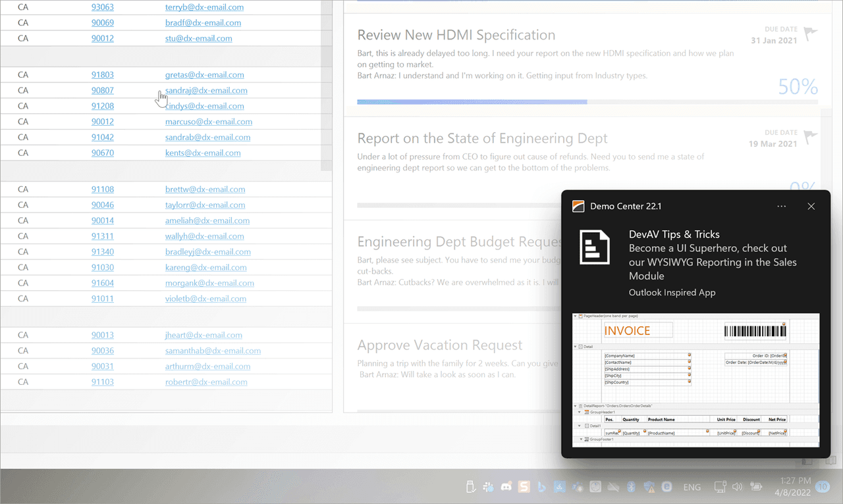
Task: Click the Outlook Inspired App label
Action: pyautogui.click(x=672, y=292)
